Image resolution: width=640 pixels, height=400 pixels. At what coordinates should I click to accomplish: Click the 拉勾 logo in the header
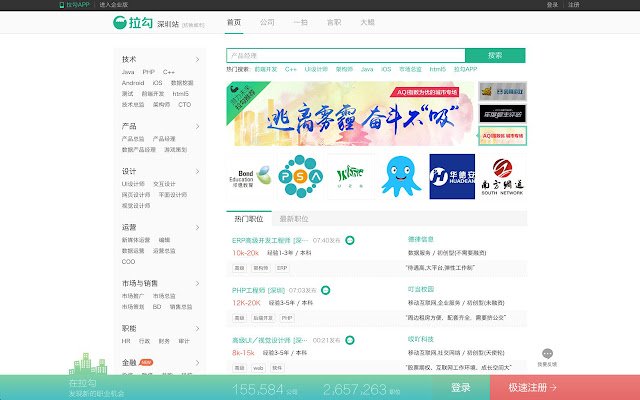(133, 22)
